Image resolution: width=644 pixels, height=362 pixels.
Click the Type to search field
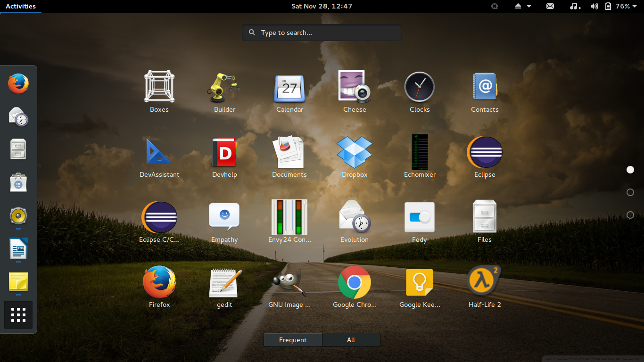[322, 33]
